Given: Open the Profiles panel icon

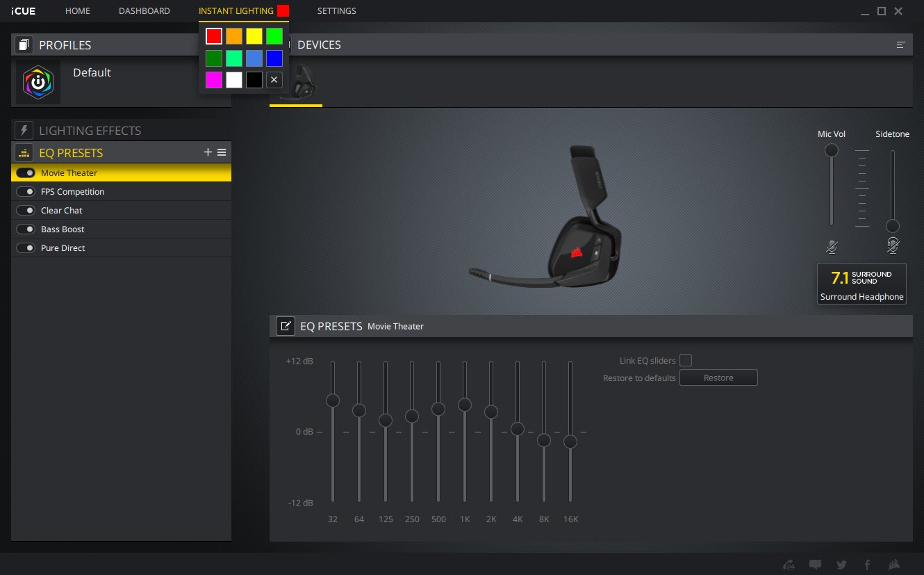Looking at the screenshot, I should pyautogui.click(x=24, y=45).
